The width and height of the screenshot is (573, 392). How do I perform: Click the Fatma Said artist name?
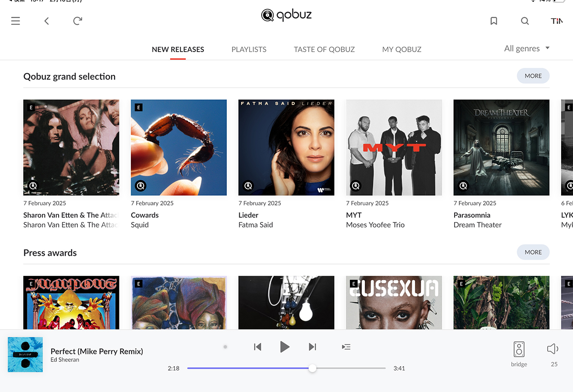[255, 225]
